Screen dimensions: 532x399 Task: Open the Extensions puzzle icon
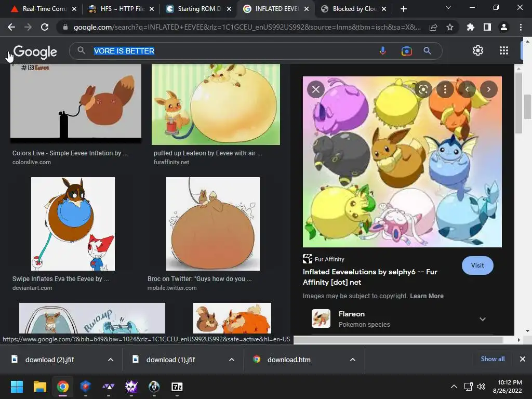(x=470, y=27)
